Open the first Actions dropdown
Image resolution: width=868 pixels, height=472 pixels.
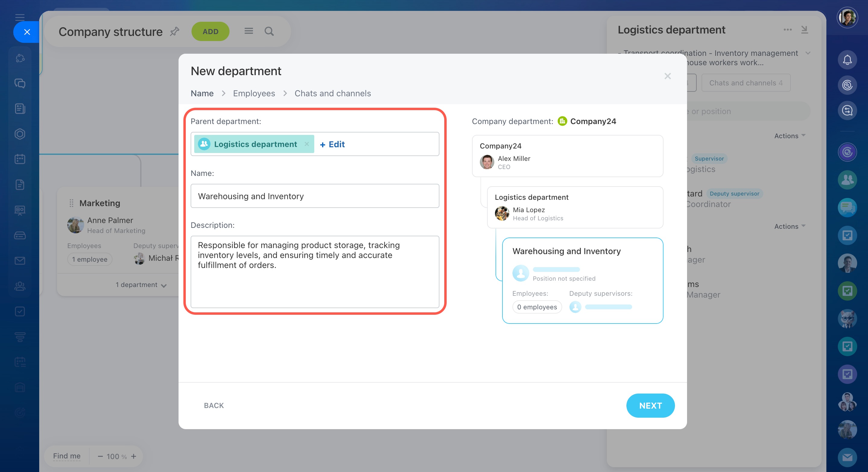(x=790, y=136)
